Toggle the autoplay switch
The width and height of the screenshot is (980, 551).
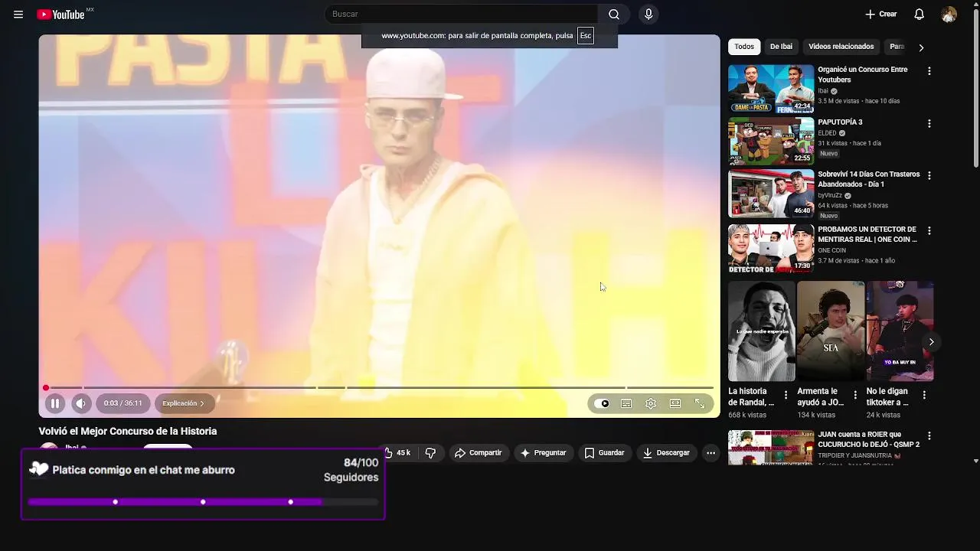[602, 403]
